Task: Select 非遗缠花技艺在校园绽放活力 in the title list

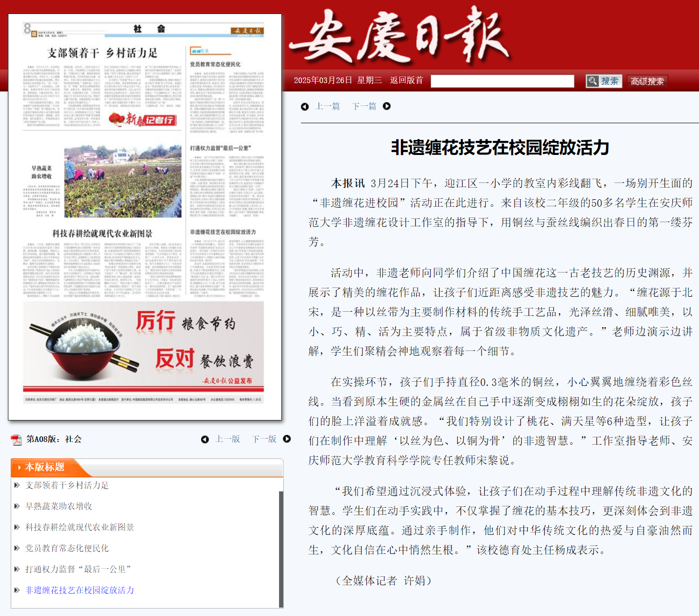Action: [x=80, y=590]
